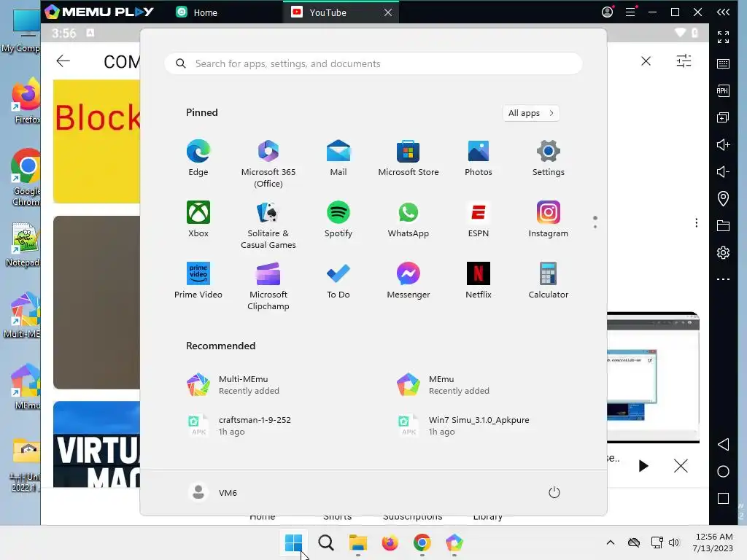Click the MEmu APK install icon
Image resolution: width=747 pixels, height=560 pixels.
[723, 90]
